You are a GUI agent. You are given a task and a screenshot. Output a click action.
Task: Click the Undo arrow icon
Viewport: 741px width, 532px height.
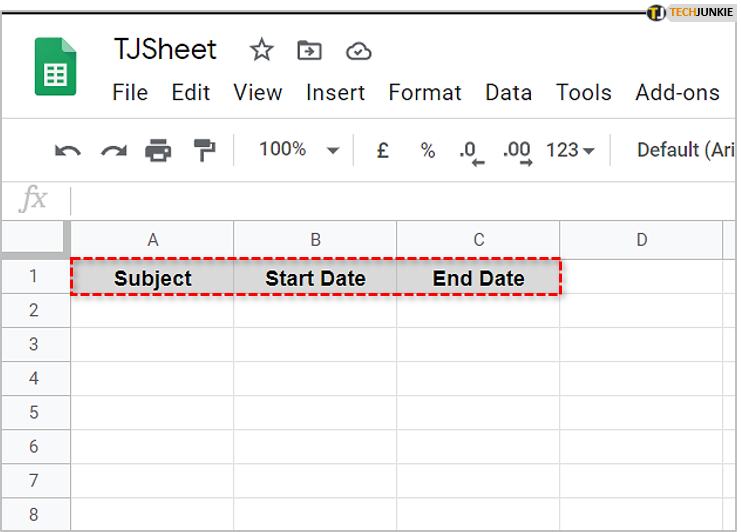[67, 151]
